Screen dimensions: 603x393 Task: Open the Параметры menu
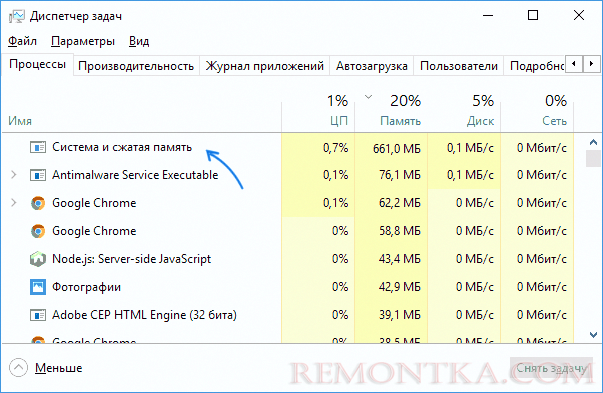click(x=83, y=41)
